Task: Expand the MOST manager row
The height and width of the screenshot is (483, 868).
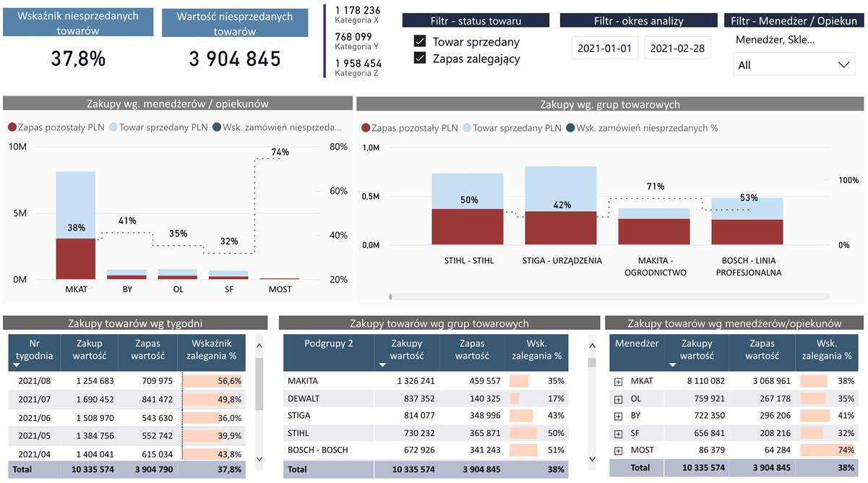Action: (618, 450)
